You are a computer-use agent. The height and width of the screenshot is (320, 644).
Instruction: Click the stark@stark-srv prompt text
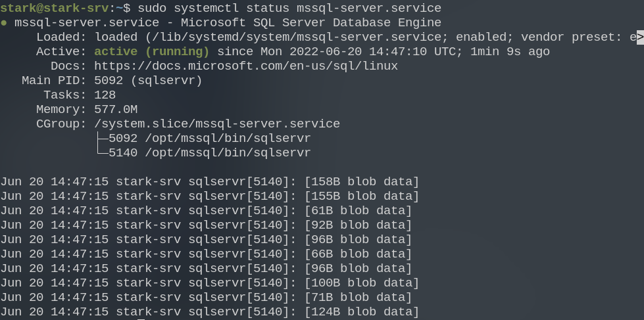point(58,9)
